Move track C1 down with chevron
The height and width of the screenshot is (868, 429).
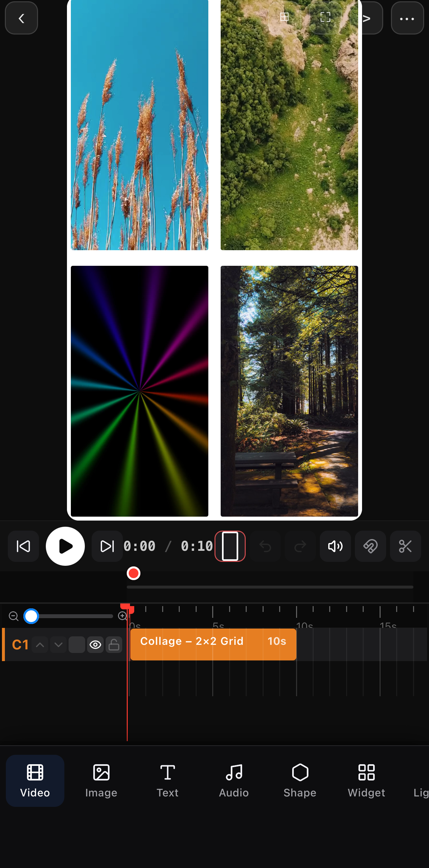pyautogui.click(x=58, y=645)
